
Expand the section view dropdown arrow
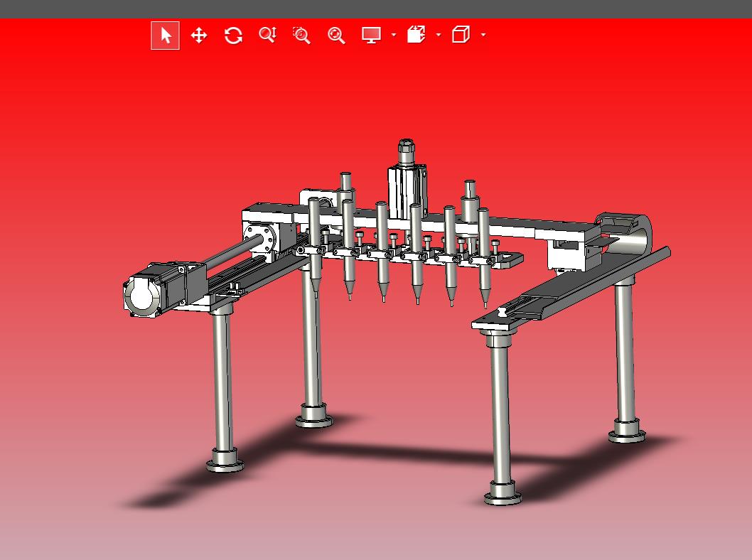[439, 35]
